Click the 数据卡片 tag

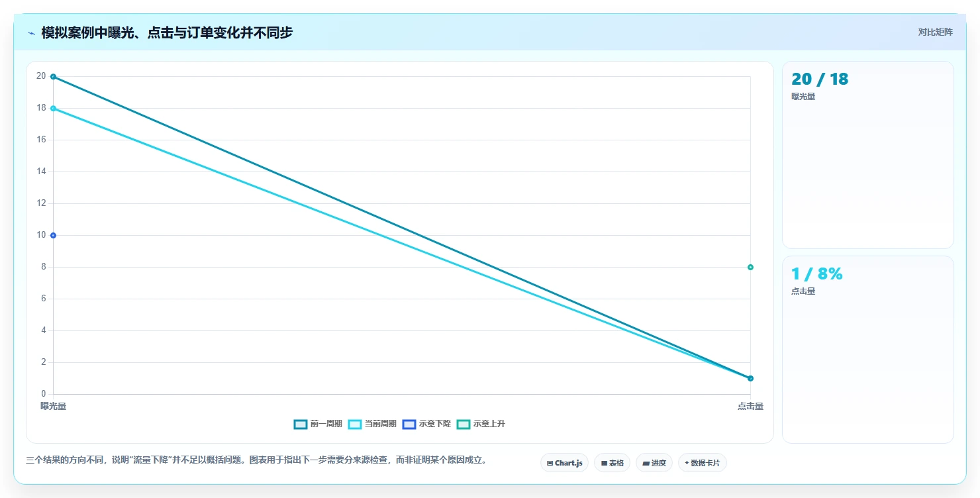coord(703,463)
